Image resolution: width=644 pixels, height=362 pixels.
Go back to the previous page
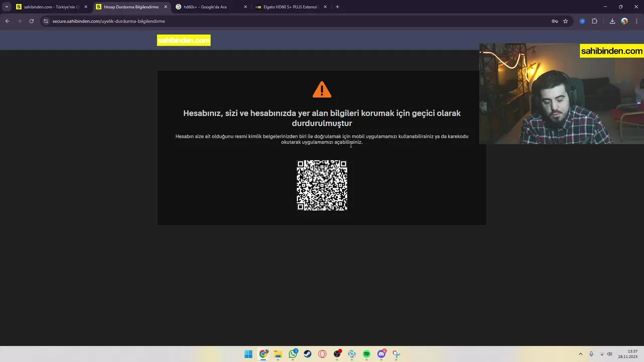pyautogui.click(x=7, y=21)
